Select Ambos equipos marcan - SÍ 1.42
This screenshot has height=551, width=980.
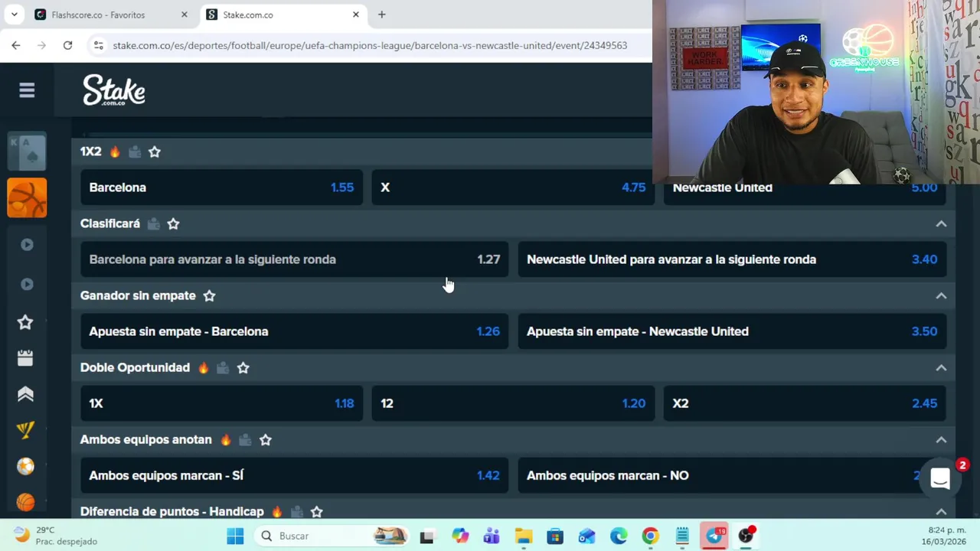click(x=295, y=475)
